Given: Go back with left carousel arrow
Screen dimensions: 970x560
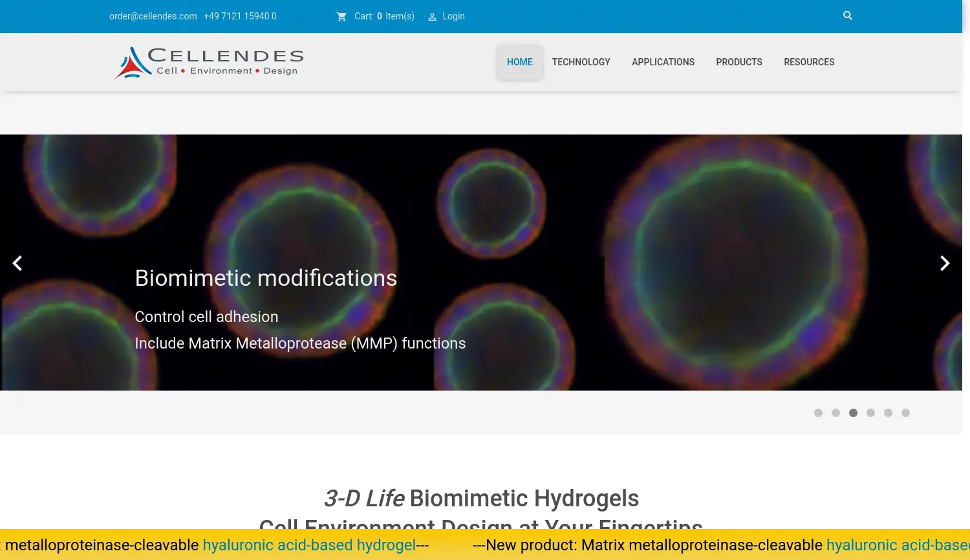Looking at the screenshot, I should click(17, 263).
